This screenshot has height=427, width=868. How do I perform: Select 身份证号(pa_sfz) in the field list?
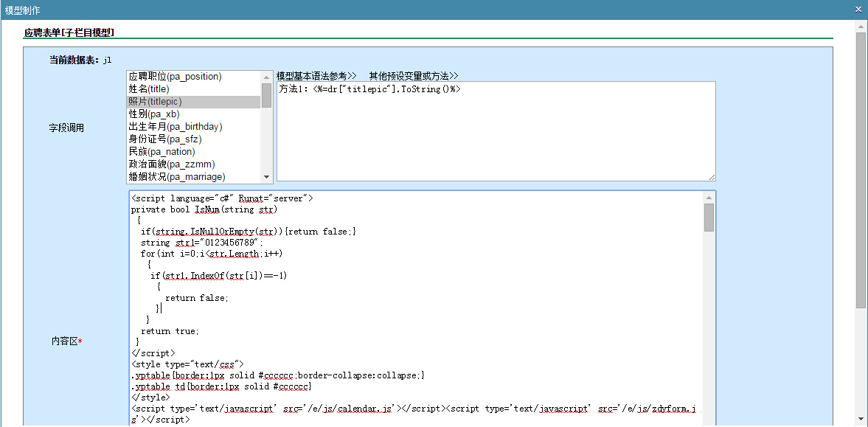pyautogui.click(x=165, y=139)
